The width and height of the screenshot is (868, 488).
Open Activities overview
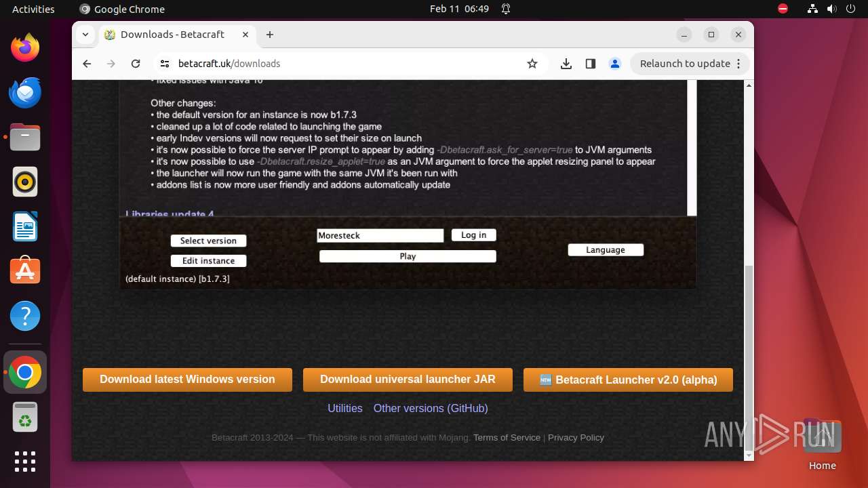click(33, 9)
